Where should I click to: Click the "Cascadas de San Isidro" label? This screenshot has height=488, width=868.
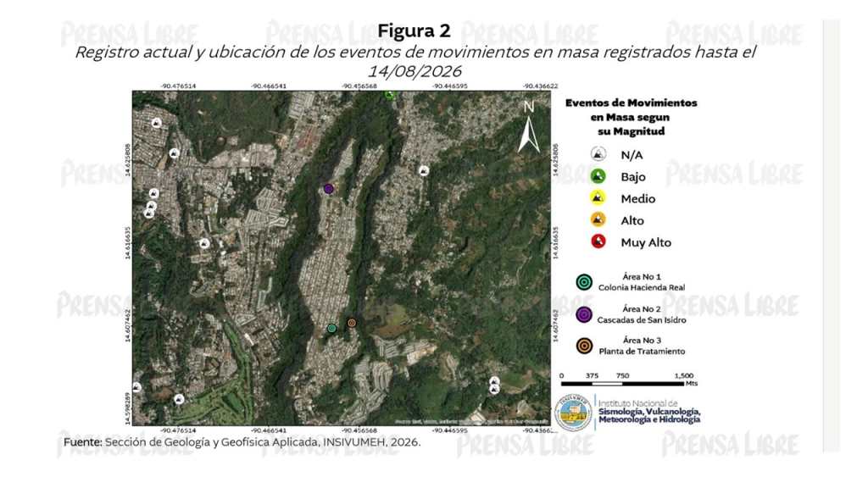642,319
